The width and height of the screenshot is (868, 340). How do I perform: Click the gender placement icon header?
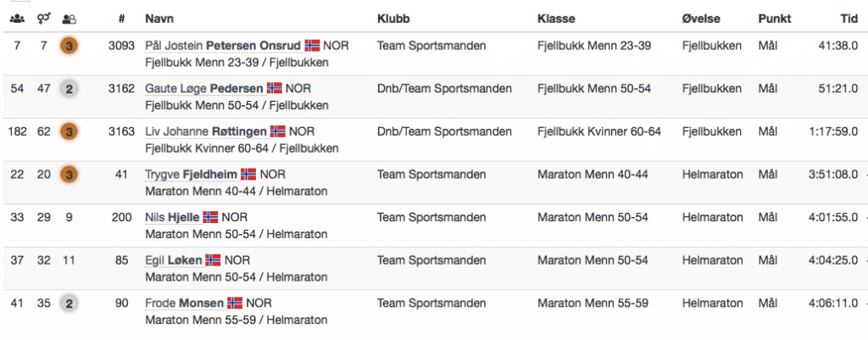click(44, 19)
